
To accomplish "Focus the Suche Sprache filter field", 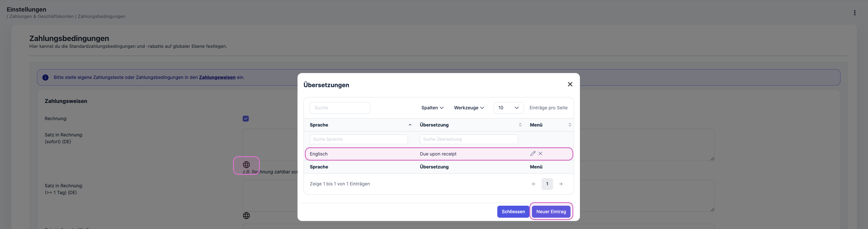I will click(x=358, y=139).
